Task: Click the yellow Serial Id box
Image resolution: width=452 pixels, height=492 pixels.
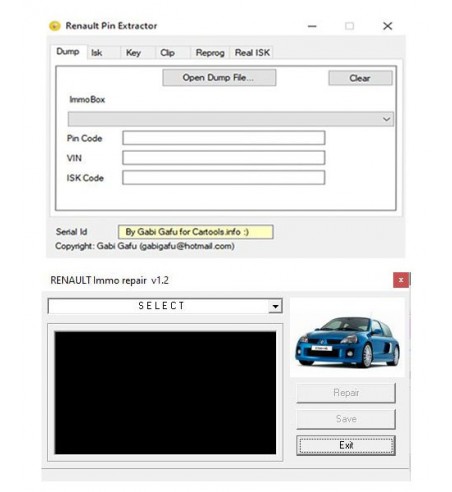Action: click(196, 232)
